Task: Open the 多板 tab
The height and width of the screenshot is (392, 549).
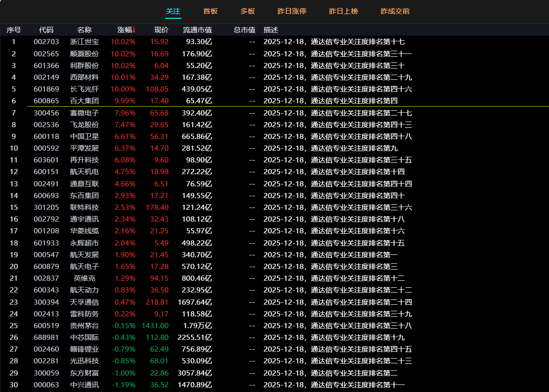Action: (247, 11)
